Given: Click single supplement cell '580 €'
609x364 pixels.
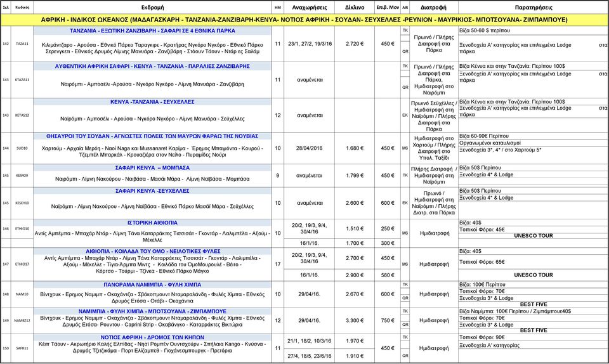Looking at the screenshot, I should click(388, 275).
